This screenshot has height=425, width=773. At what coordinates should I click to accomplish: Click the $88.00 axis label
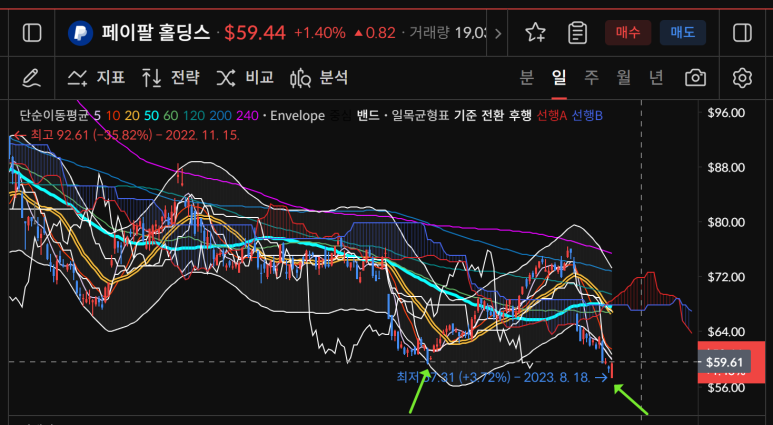[726, 168]
